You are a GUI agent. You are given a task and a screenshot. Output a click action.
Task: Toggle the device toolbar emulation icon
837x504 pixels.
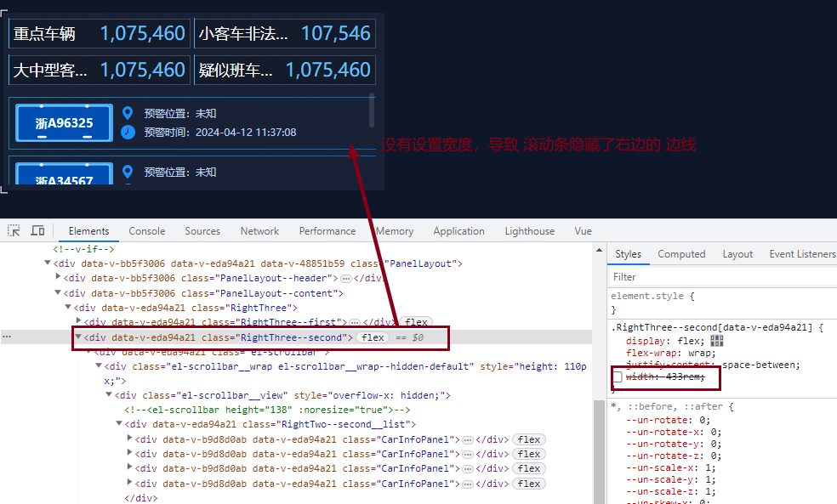(37, 231)
